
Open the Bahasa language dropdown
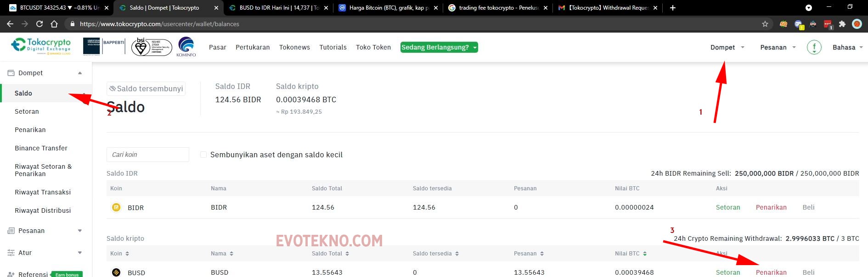(x=848, y=47)
